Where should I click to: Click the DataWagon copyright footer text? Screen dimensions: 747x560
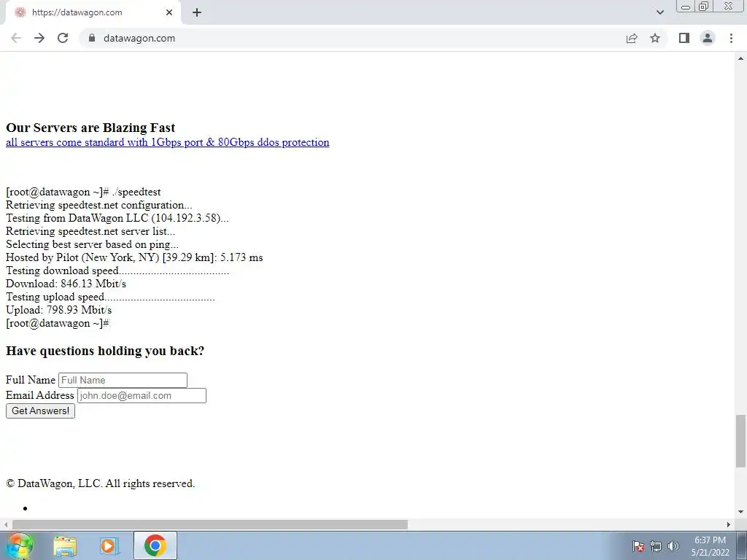click(x=100, y=484)
